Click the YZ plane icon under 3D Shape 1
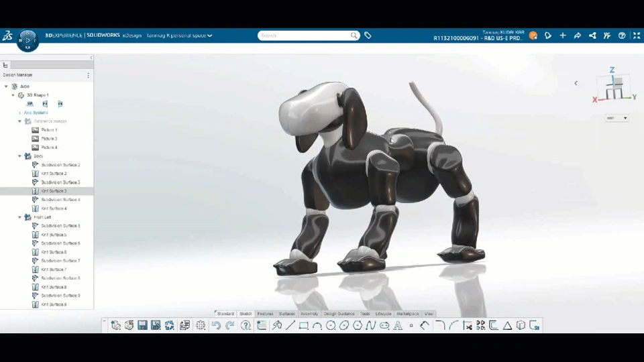Viewport: 644px width, 362px height. [45, 104]
